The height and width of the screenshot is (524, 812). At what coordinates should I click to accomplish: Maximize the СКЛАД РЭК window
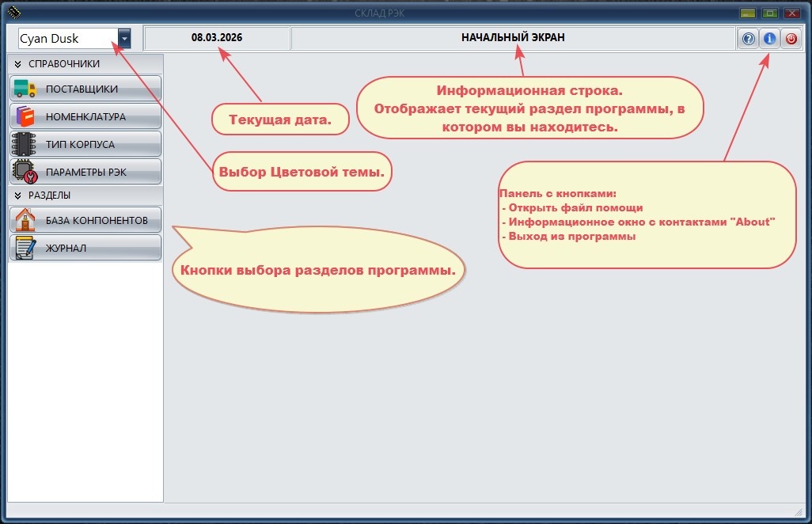pos(770,13)
